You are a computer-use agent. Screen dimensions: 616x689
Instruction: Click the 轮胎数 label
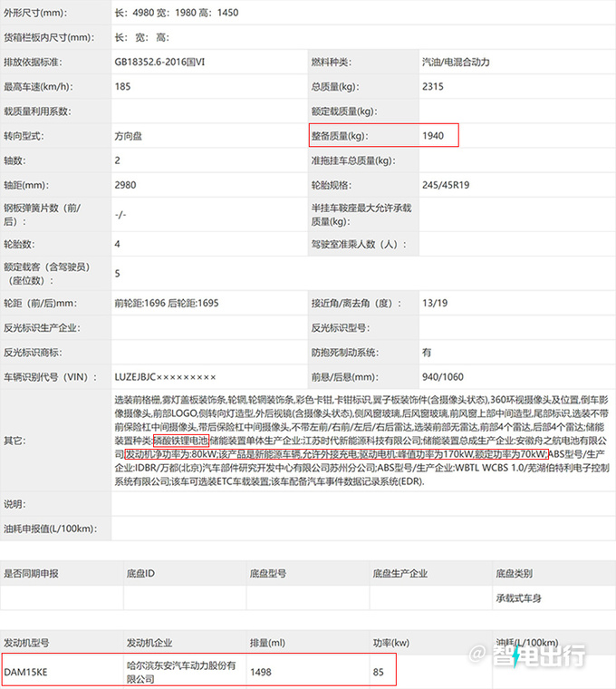19,244
